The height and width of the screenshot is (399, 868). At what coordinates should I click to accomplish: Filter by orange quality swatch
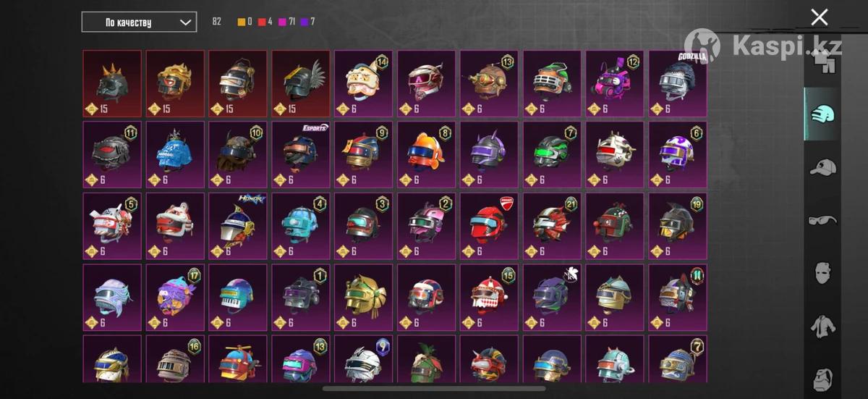coord(242,22)
